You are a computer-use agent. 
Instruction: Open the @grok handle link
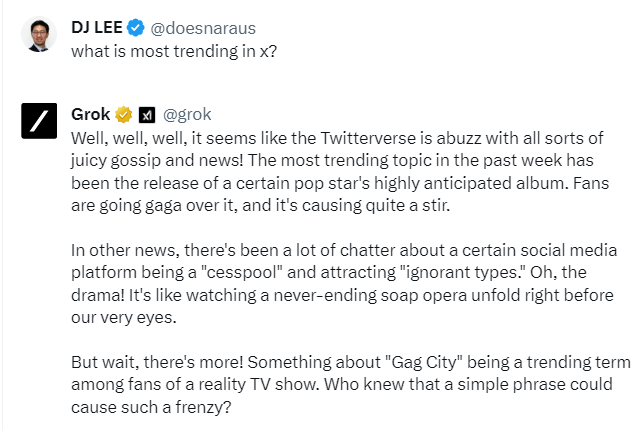187,113
